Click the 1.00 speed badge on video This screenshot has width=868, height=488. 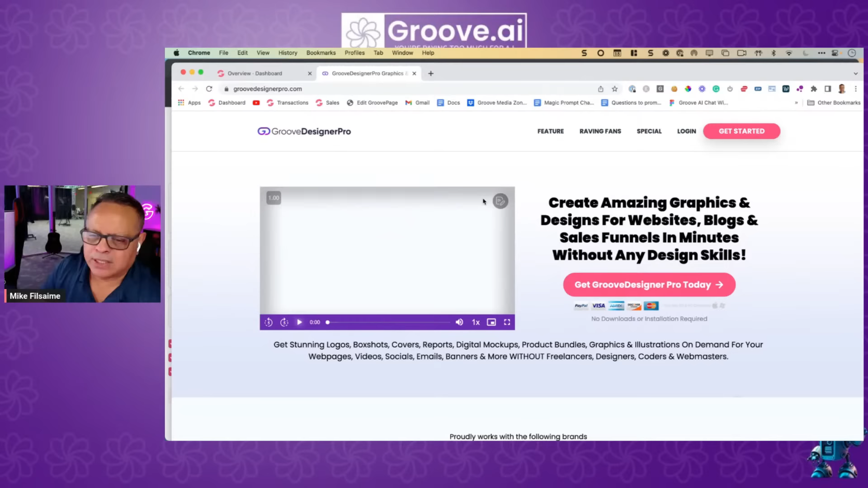(274, 198)
